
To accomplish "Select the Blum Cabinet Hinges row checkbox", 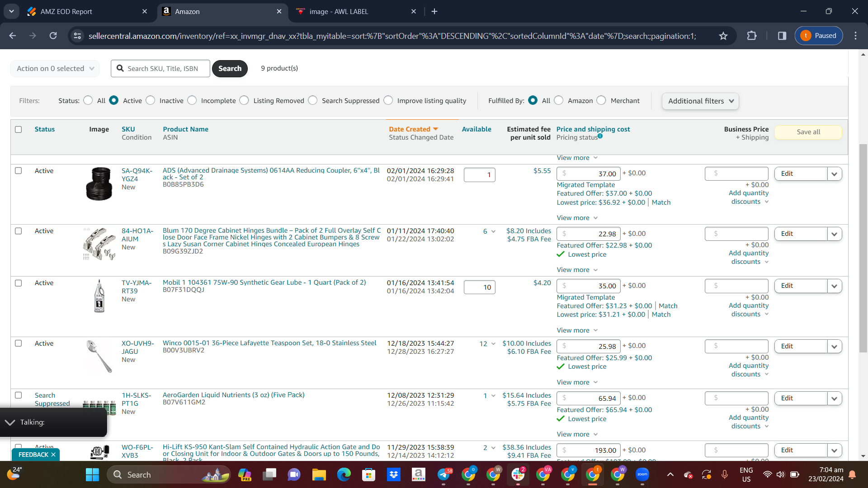I will click(x=19, y=231).
